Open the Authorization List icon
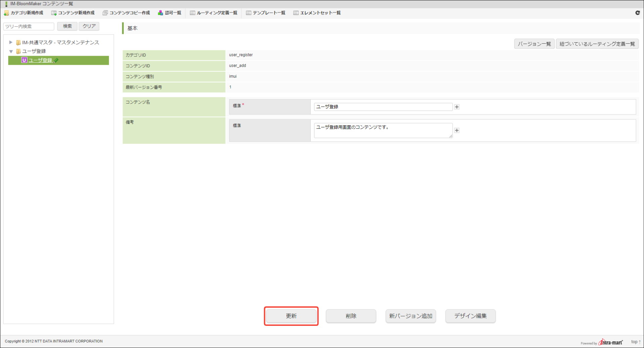Viewport: 644px width, 348px height. pyautogui.click(x=161, y=13)
